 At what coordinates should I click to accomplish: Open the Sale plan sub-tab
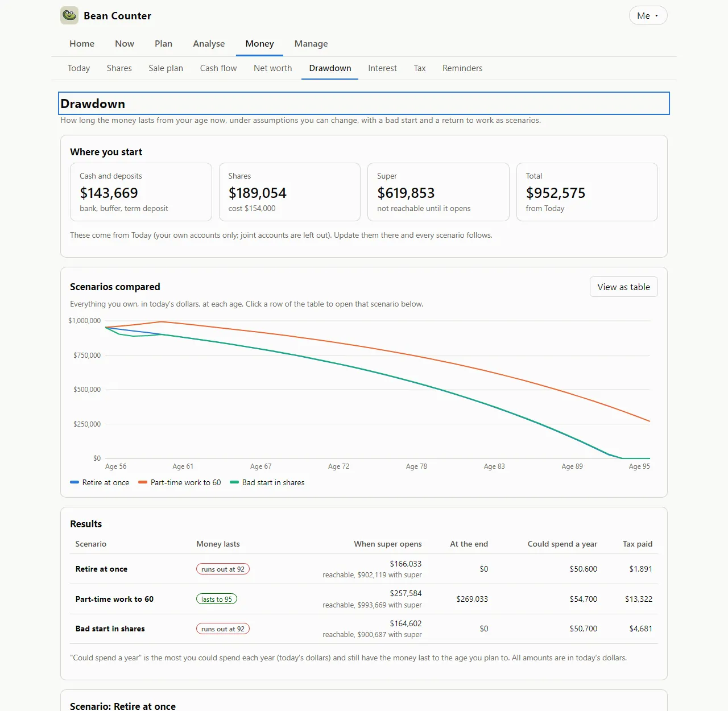tap(166, 68)
